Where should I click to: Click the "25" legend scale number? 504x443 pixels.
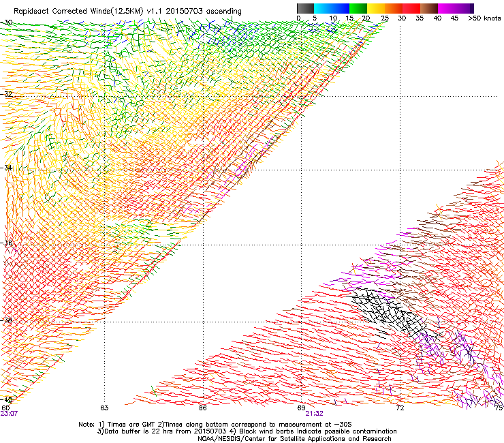[x=385, y=18]
